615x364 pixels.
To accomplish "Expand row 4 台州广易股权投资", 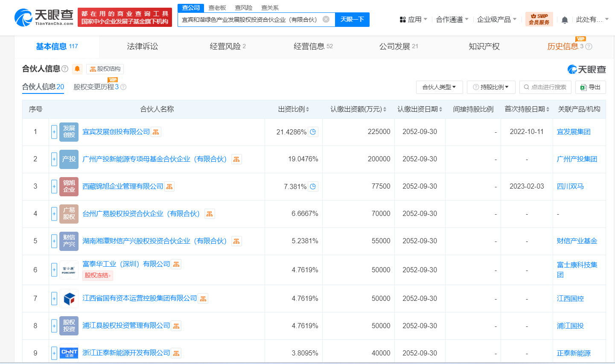I will click(x=54, y=214).
